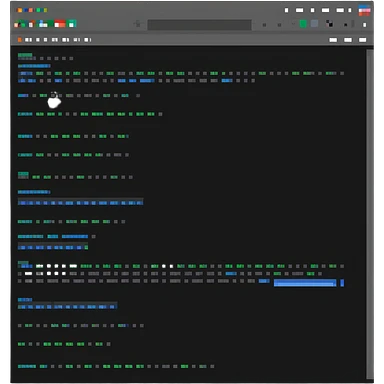The height and width of the screenshot is (384, 384).
Task: Click the small icon left of the address bar
Action: click(137, 24)
